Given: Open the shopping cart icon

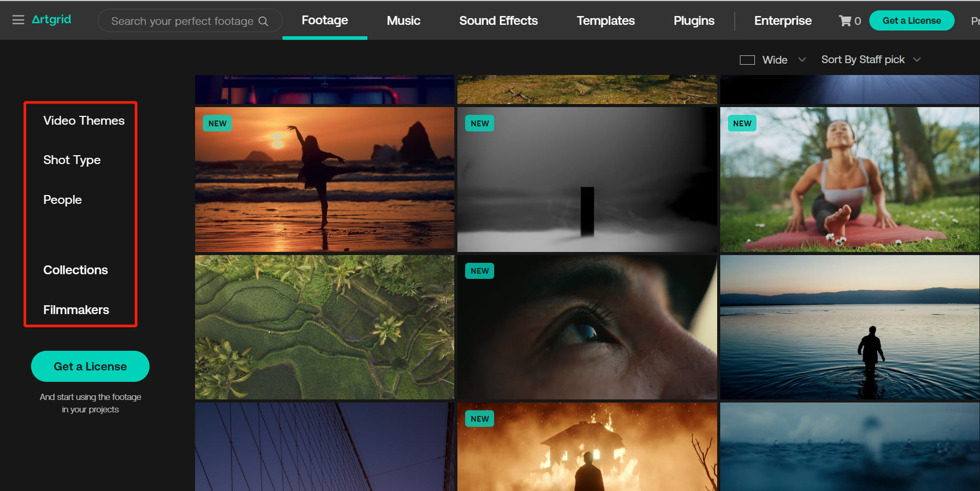Looking at the screenshot, I should [x=845, y=21].
